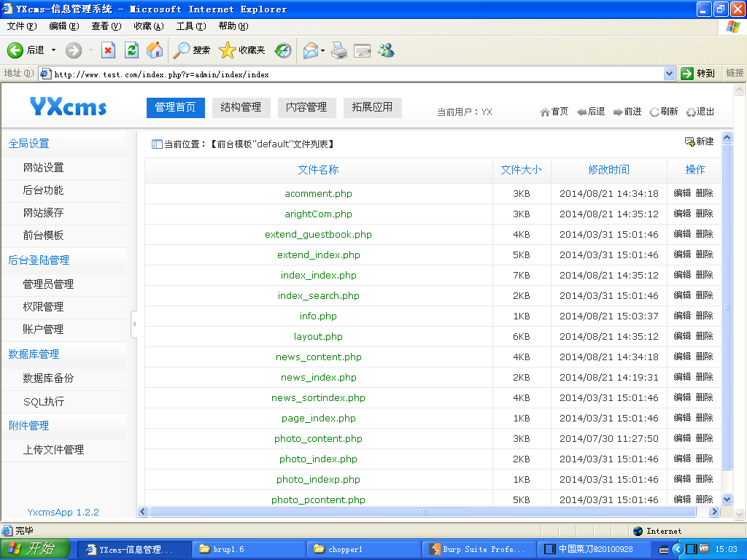Select the 管理首页 tab

(175, 108)
